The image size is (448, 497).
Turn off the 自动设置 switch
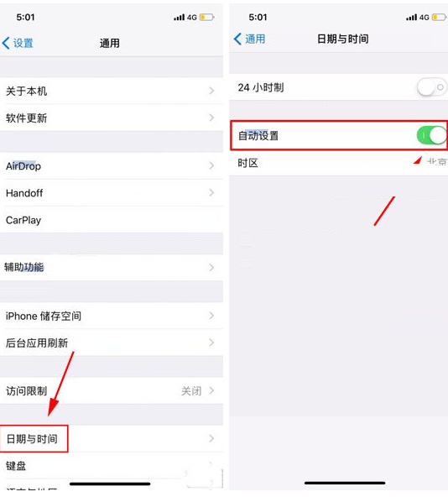coord(432,135)
